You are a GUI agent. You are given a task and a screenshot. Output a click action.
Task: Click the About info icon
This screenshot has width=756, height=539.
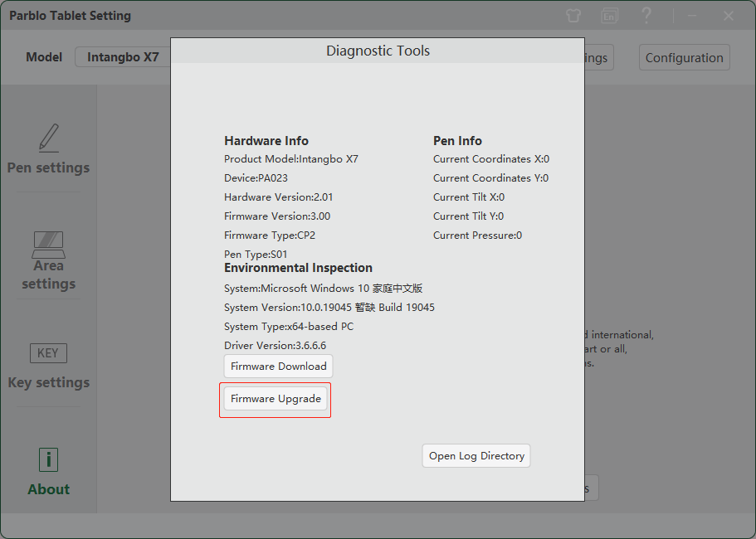click(48, 460)
